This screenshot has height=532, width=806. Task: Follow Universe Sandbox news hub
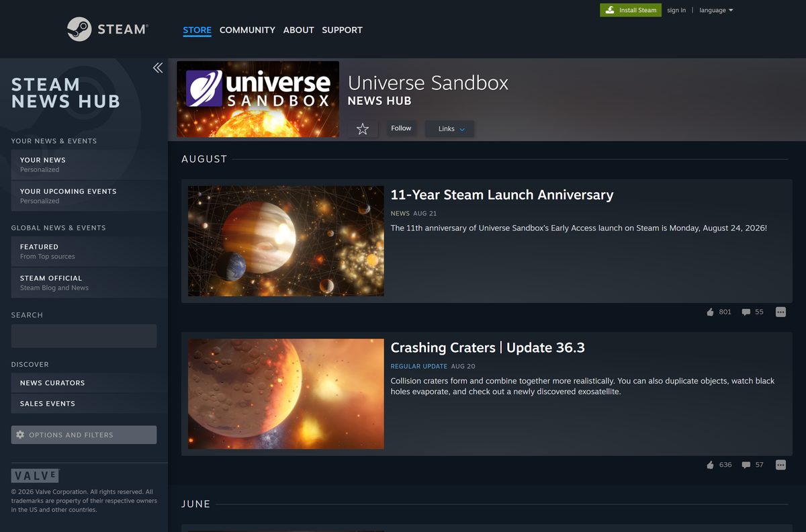pyautogui.click(x=401, y=128)
